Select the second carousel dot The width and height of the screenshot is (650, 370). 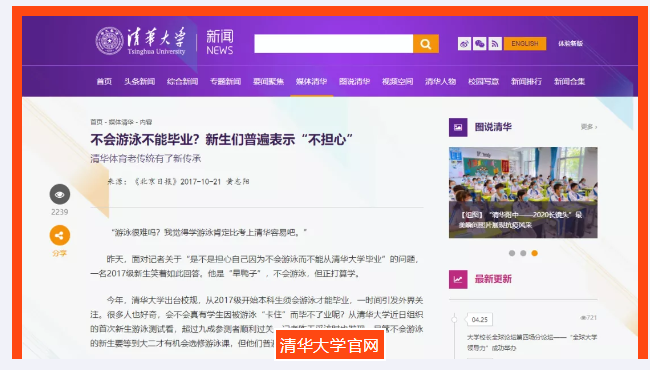(x=523, y=253)
